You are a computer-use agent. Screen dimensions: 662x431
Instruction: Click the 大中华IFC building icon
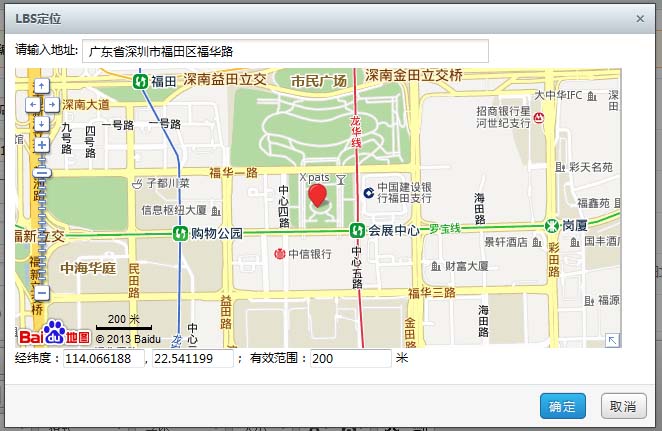(592, 96)
